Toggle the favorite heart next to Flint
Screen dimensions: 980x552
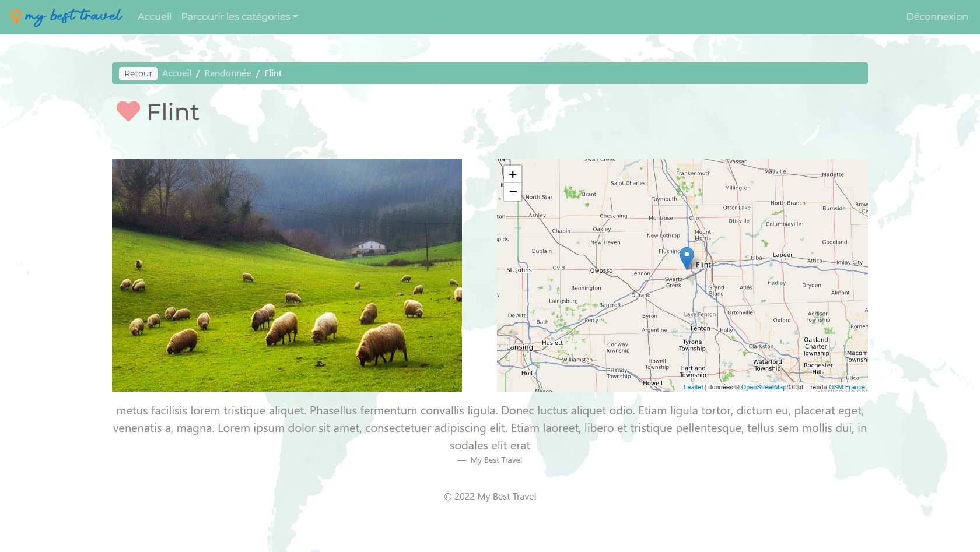point(128,111)
